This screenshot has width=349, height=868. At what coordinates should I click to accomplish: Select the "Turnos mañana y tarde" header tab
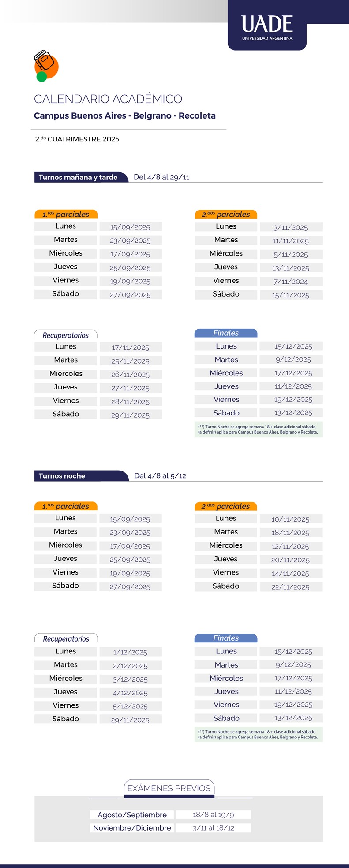point(78,177)
